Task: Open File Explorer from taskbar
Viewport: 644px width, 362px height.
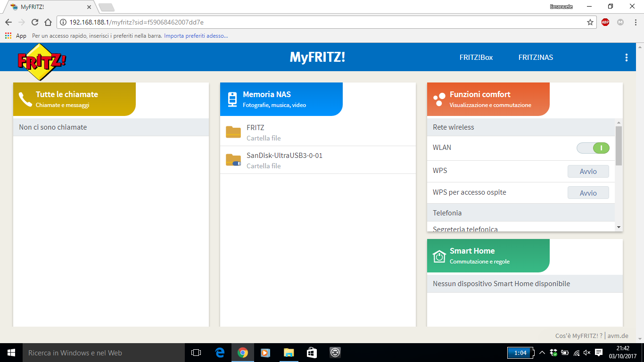Action: click(289, 353)
